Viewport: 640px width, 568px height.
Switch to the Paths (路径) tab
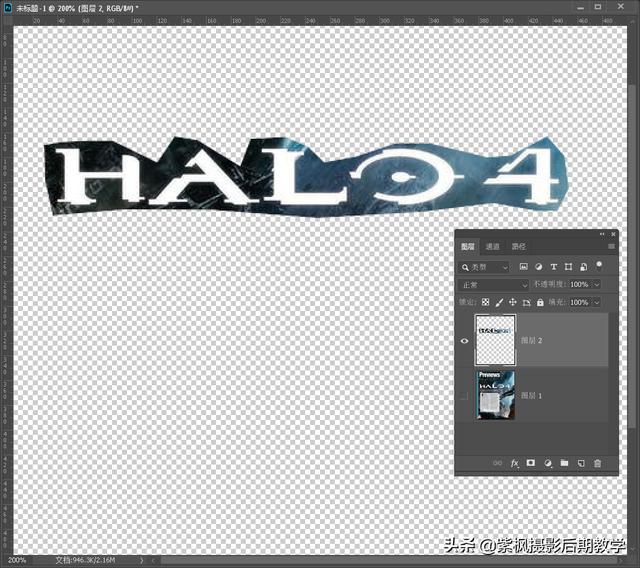519,246
